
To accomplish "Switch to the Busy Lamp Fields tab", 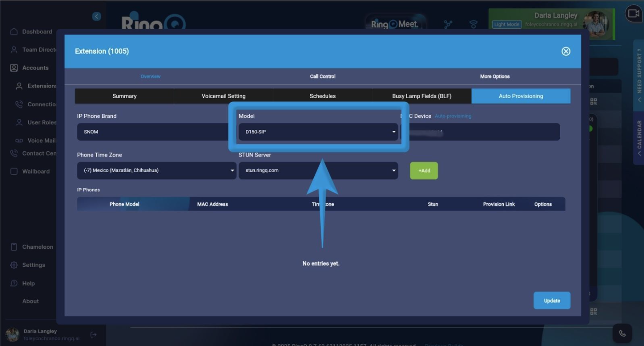I will [x=421, y=96].
